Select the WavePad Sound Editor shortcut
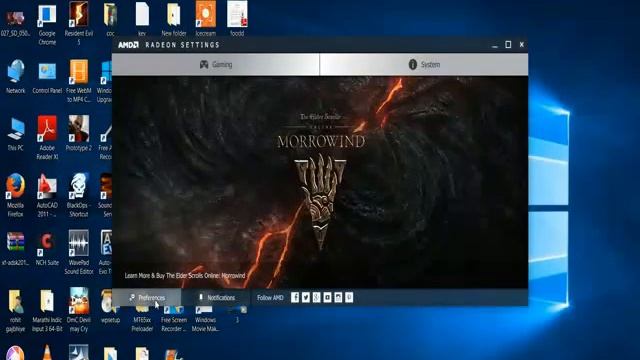Image resolution: width=640 pixels, height=360 pixels. tap(78, 252)
